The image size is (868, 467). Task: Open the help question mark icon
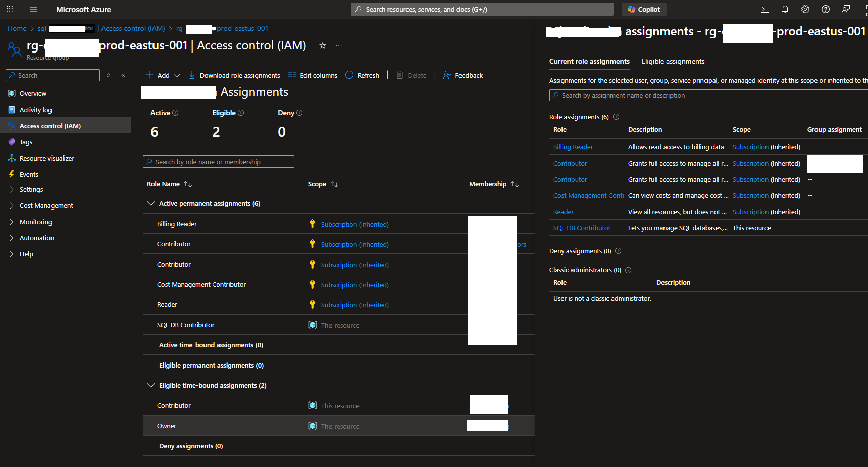[826, 9]
